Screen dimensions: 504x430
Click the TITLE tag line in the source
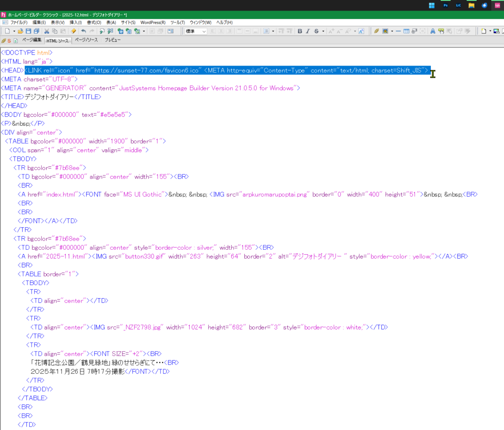[51, 97]
